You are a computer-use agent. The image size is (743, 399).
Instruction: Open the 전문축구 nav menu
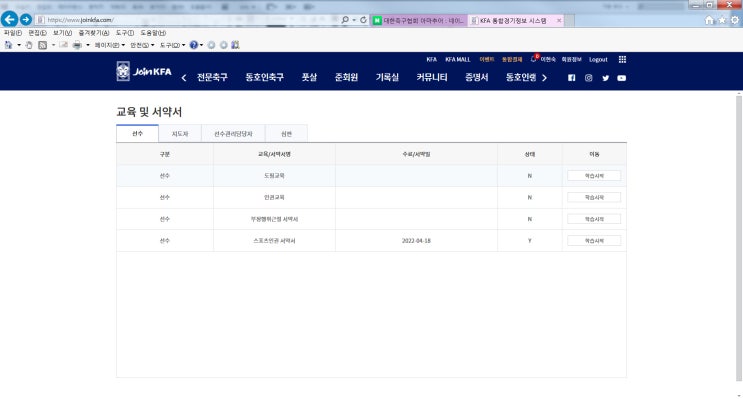click(212, 77)
